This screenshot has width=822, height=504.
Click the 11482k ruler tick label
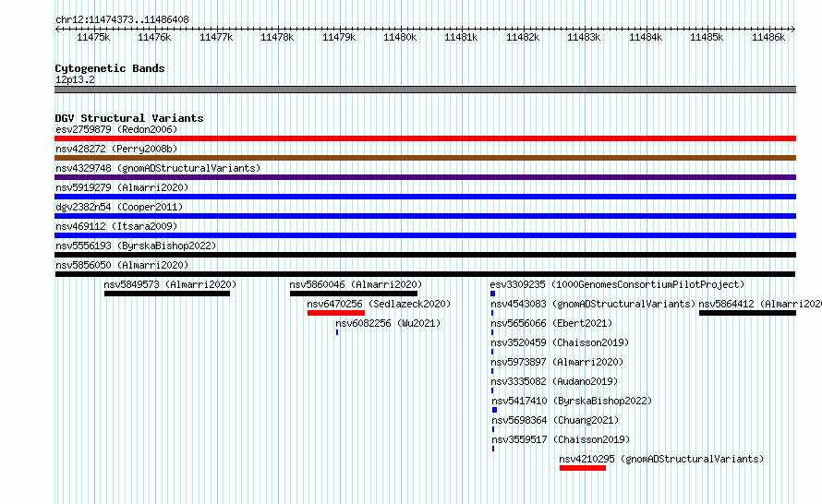[523, 37]
